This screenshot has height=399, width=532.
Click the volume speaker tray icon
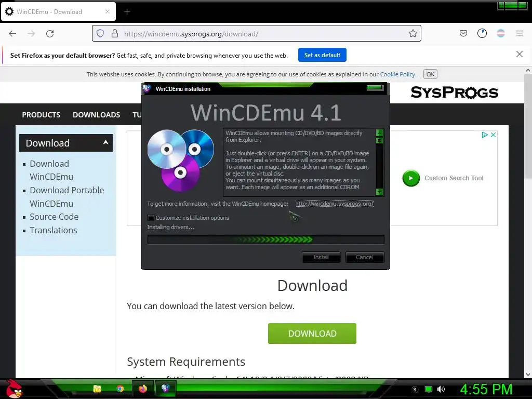(441, 389)
